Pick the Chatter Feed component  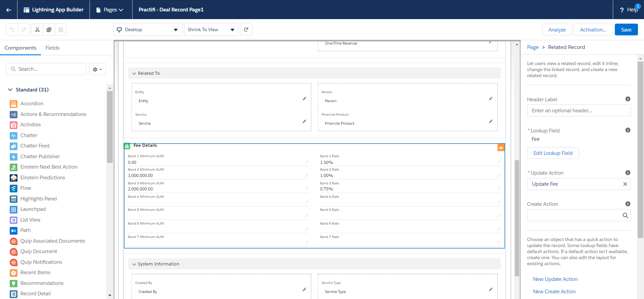[x=35, y=146]
